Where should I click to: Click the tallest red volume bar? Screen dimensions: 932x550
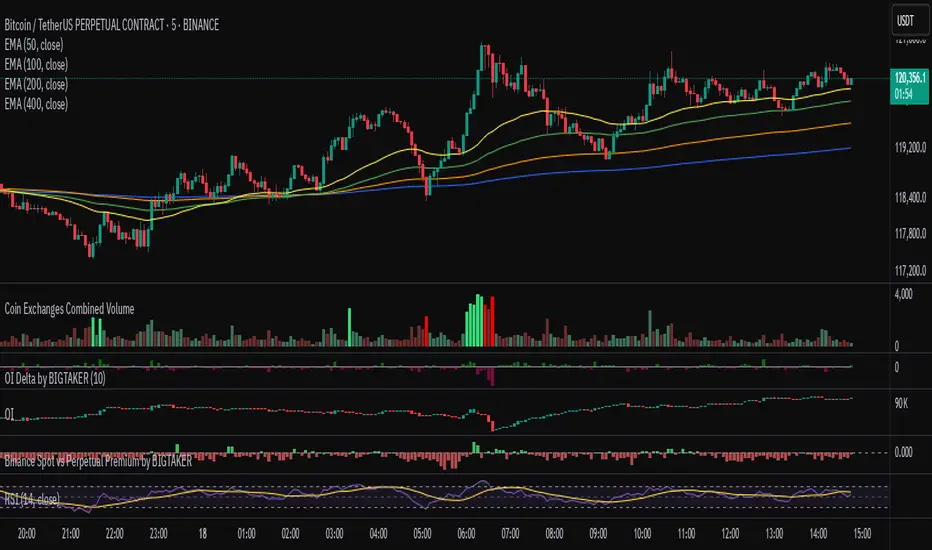[492, 321]
